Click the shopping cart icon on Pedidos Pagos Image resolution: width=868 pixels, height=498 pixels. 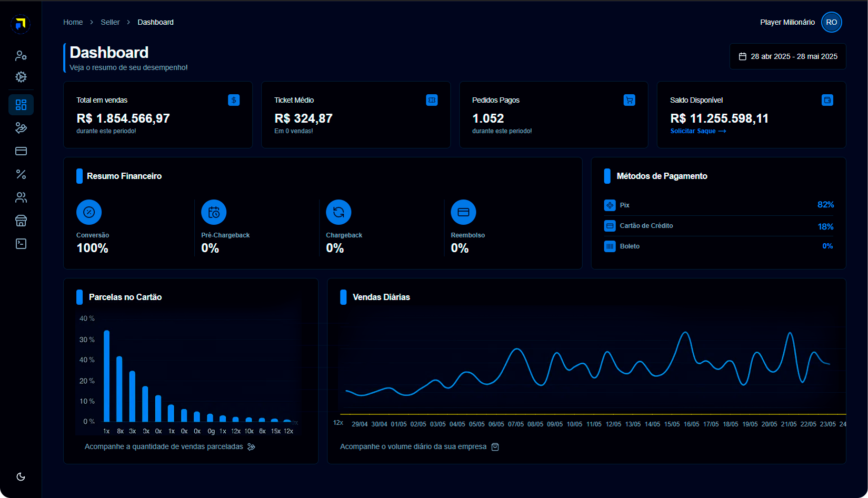tap(629, 100)
